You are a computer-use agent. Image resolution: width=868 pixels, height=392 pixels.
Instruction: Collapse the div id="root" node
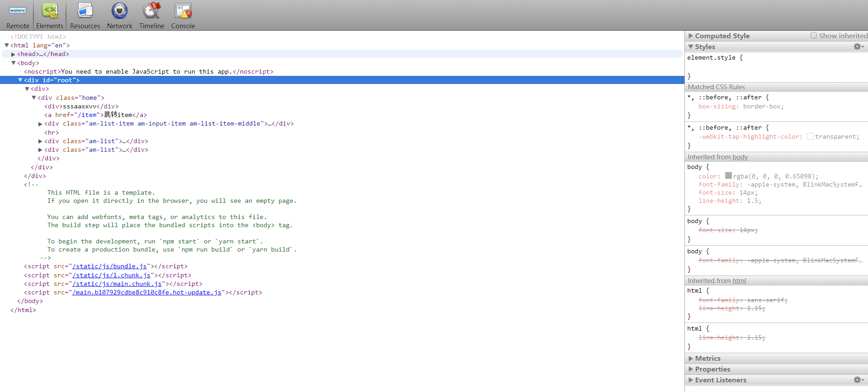click(20, 80)
